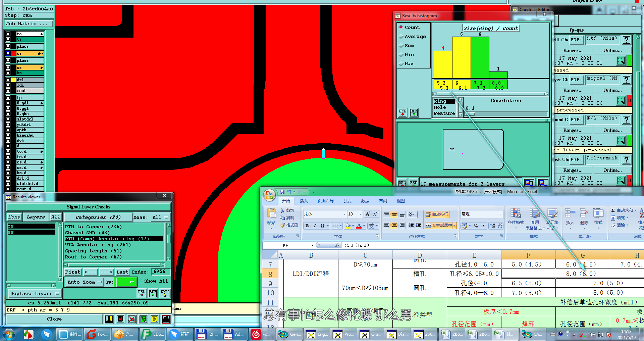Image resolution: width=644 pixels, height=341 pixels.
Task: Click the Index input field
Action: tap(161, 272)
